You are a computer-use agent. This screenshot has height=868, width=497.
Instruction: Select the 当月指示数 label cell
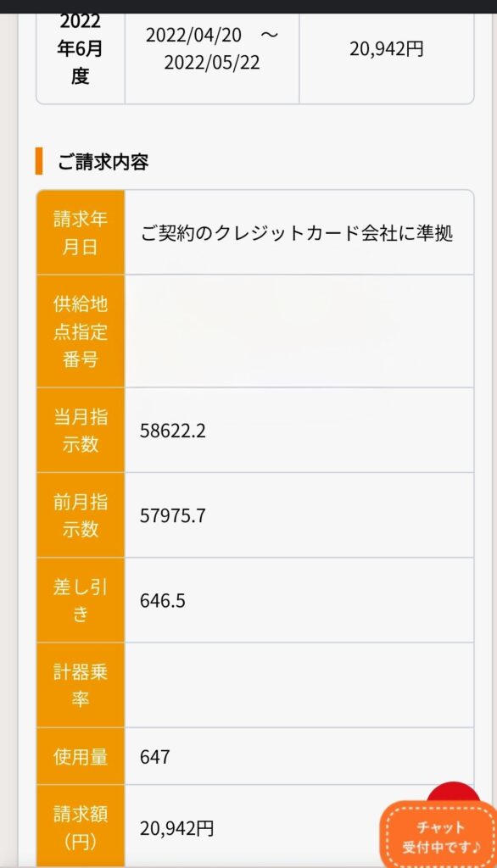(x=81, y=430)
